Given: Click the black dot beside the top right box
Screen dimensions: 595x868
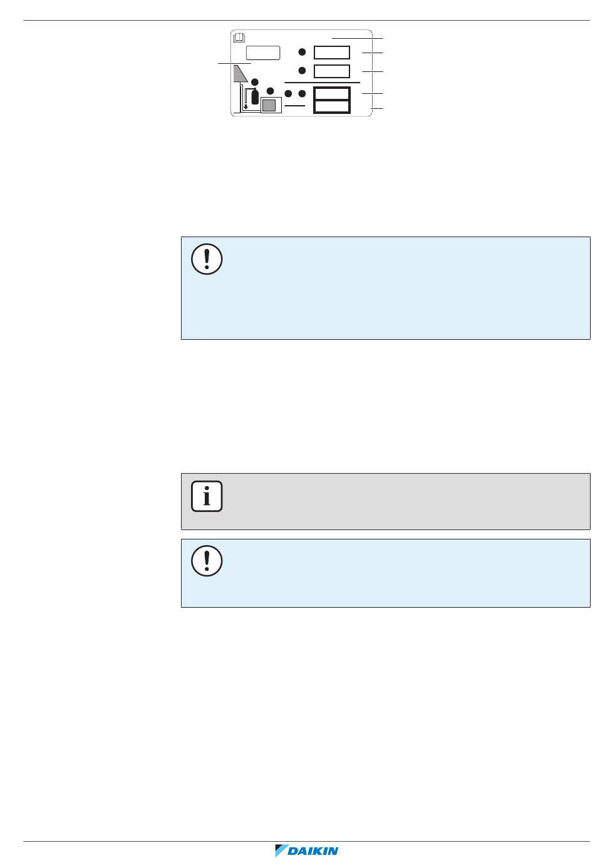Looking at the screenshot, I should [301, 52].
